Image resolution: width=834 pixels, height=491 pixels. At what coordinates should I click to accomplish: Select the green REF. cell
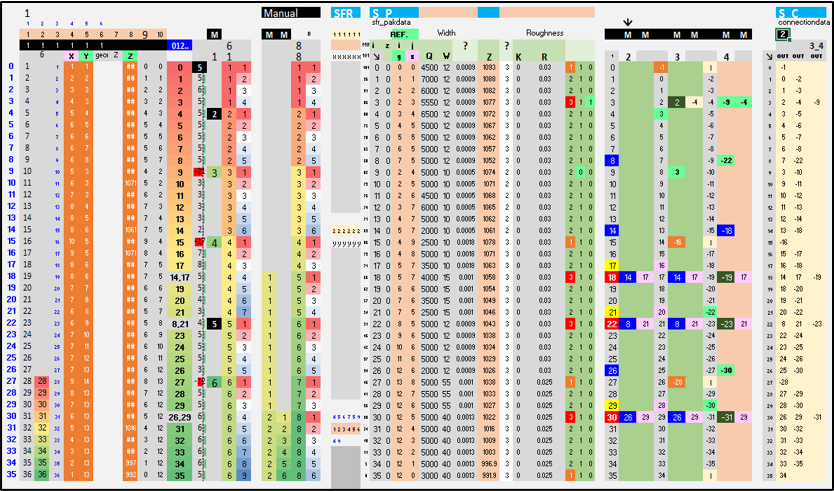tap(405, 34)
